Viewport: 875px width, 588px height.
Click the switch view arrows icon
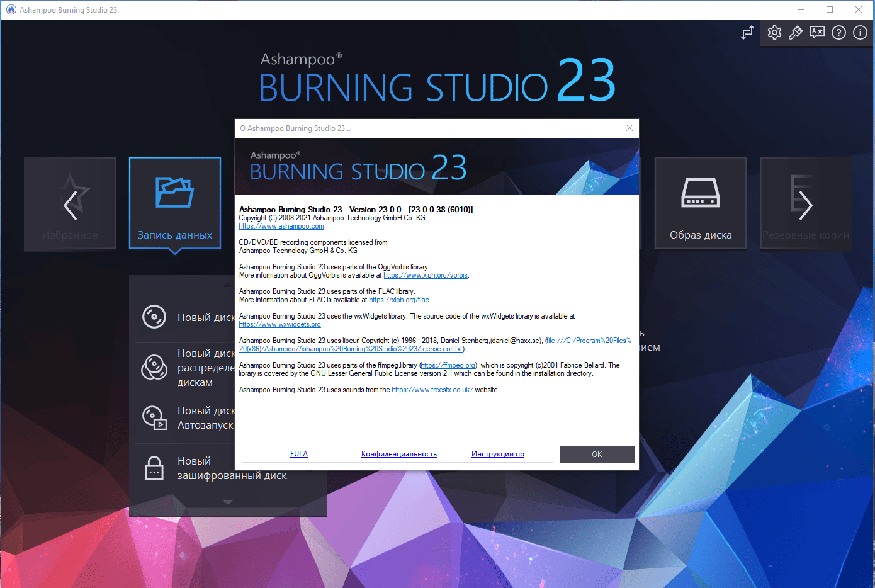pos(747,33)
